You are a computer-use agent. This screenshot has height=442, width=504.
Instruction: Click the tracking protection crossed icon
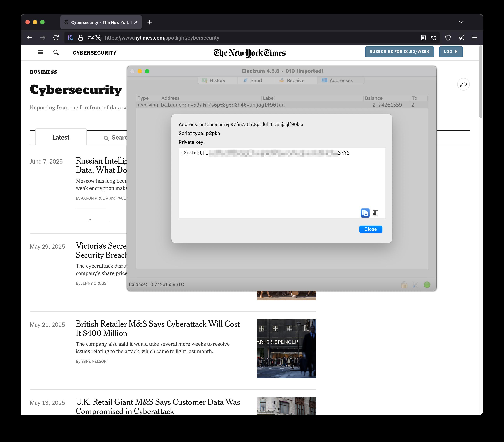[x=98, y=38]
